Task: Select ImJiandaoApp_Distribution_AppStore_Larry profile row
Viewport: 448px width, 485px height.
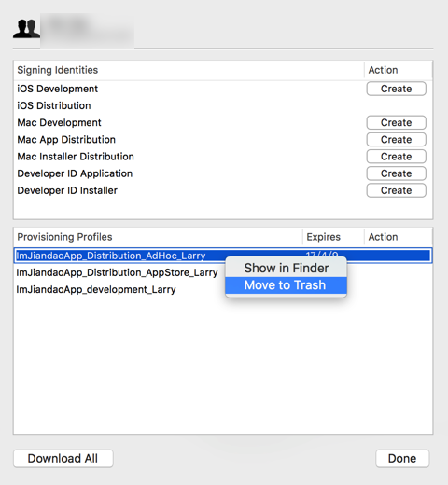Action: pos(223,272)
